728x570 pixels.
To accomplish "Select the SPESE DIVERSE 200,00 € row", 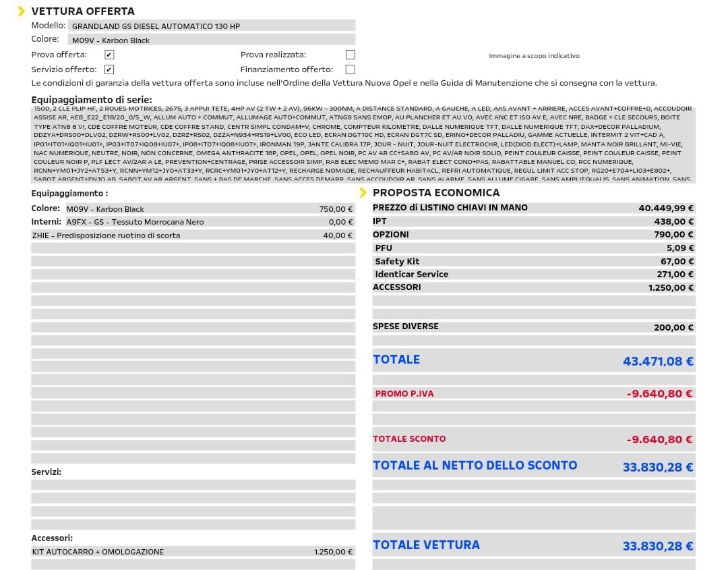I will (x=533, y=327).
